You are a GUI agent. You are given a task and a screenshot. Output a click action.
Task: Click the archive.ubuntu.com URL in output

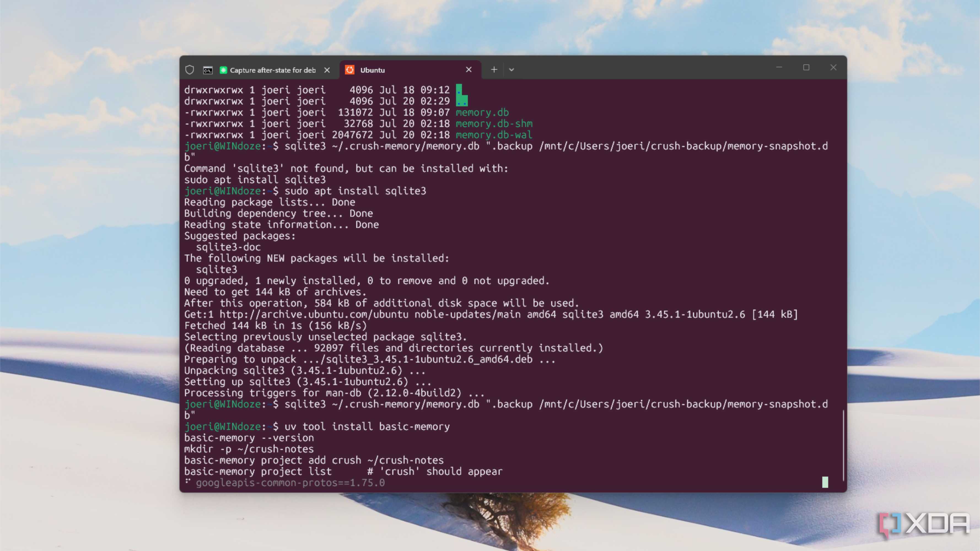pos(314,314)
